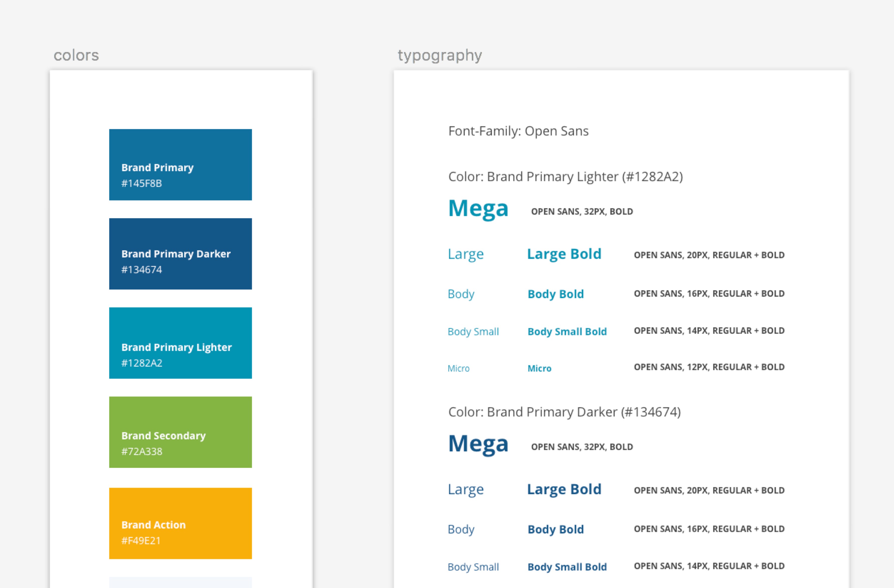The image size is (894, 588).
Task: Select the '#145F8B' hex label
Action: (142, 183)
